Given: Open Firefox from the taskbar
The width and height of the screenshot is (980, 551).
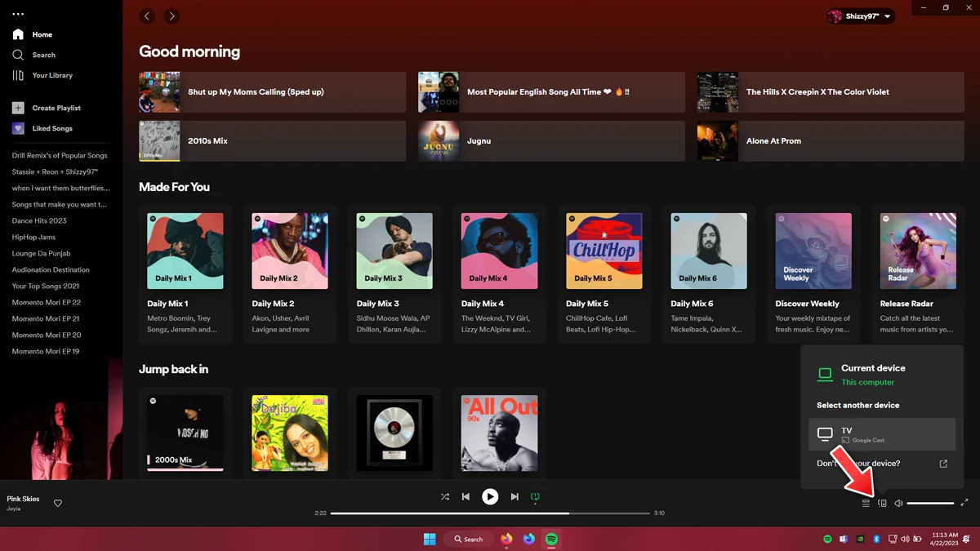Looking at the screenshot, I should 506,539.
